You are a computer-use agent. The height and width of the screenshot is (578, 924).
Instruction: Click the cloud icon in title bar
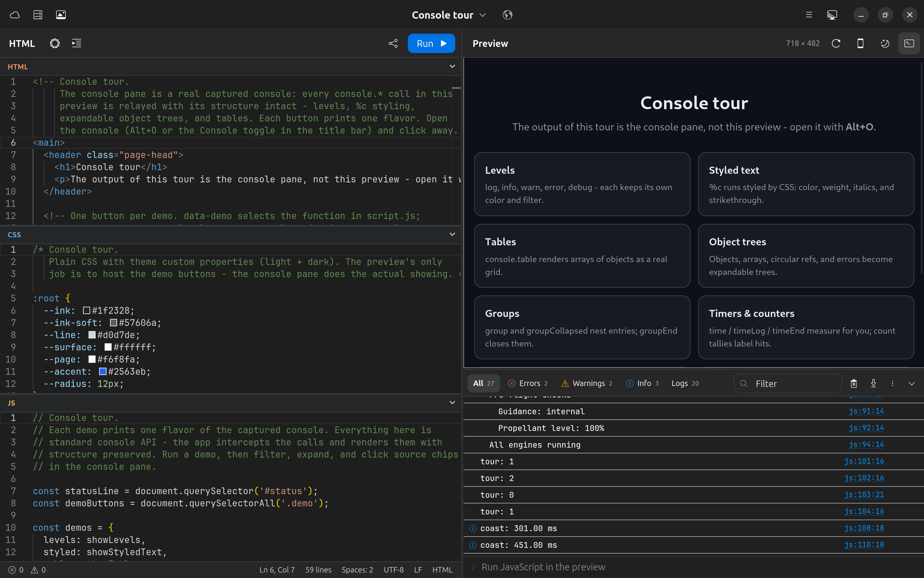pos(14,15)
